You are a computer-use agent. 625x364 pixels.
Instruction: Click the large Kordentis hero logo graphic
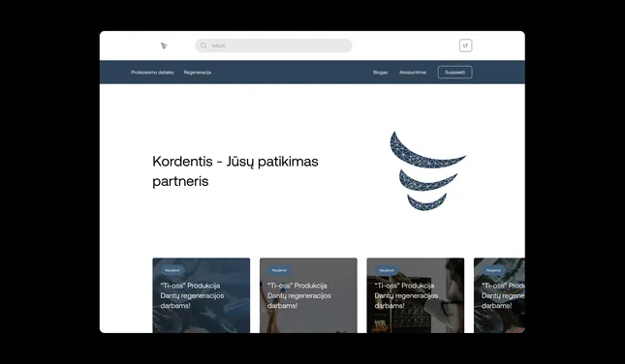click(427, 170)
